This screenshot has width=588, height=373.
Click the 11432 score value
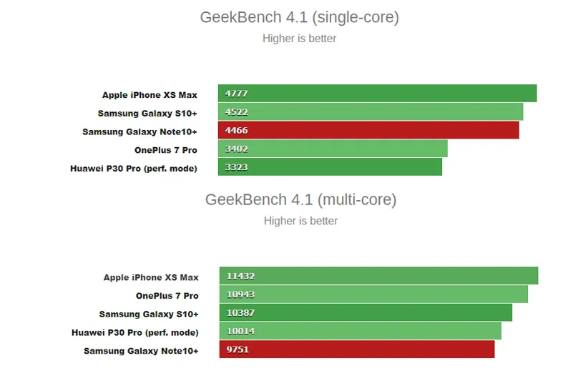pos(240,277)
